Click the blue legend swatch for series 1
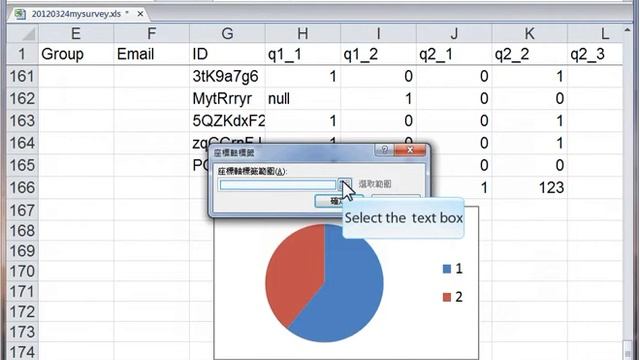Viewport: 640px width, 360px height. coord(447,269)
